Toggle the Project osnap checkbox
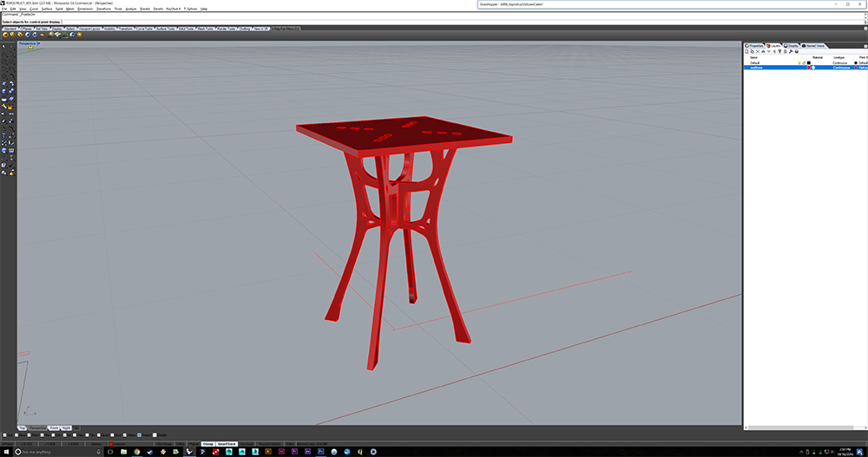 click(x=140, y=434)
